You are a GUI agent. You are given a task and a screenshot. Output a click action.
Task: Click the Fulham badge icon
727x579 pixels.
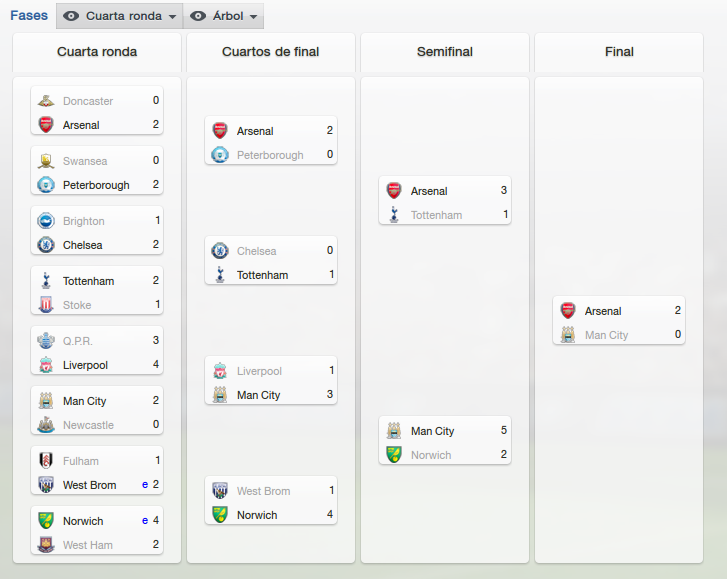point(46,461)
